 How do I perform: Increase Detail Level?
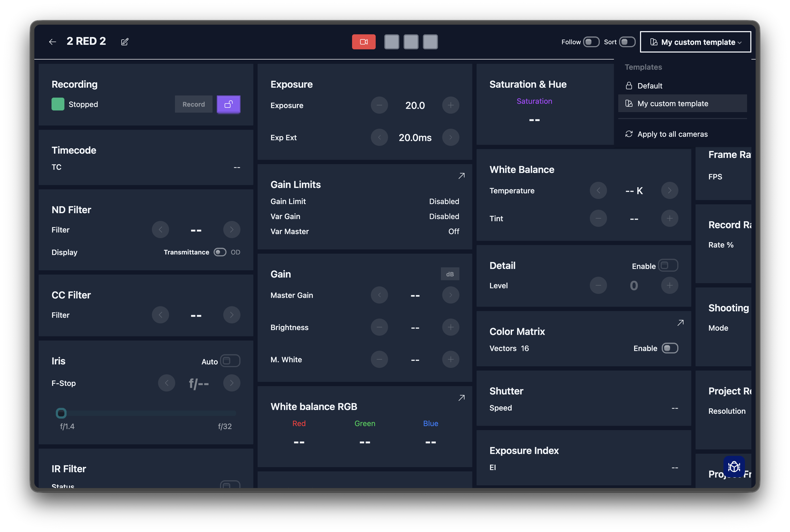click(670, 285)
